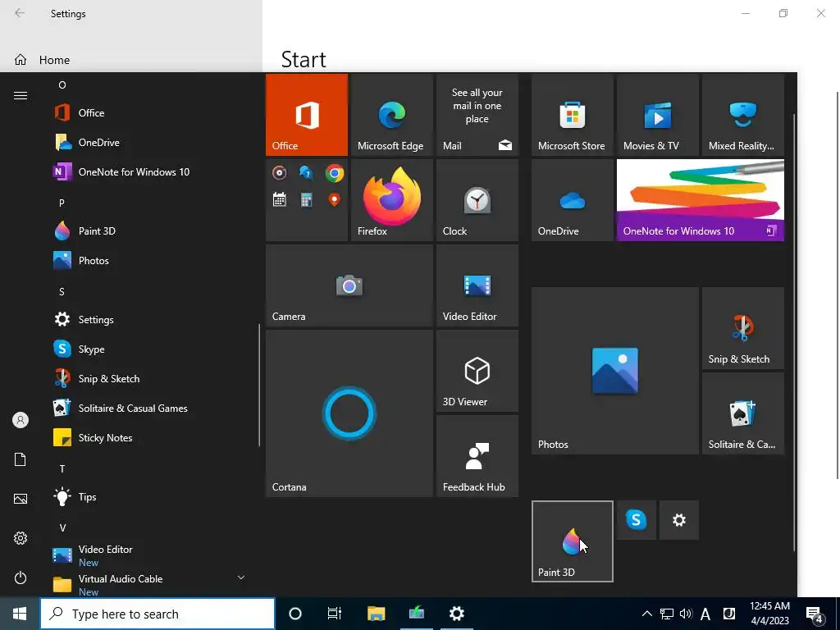The height and width of the screenshot is (630, 840).
Task: Open Calendar in the tile folder
Action: (x=279, y=200)
